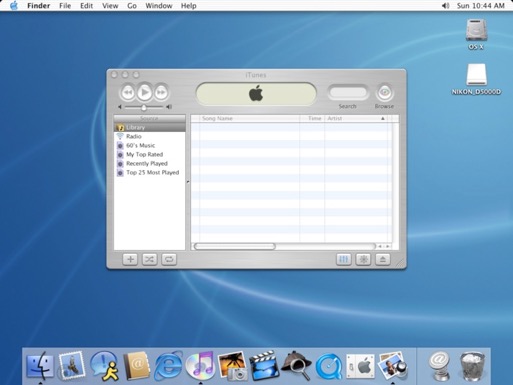The height and width of the screenshot is (385, 513).
Task: Open QuickTime Player from the Dock
Action: click(x=328, y=367)
